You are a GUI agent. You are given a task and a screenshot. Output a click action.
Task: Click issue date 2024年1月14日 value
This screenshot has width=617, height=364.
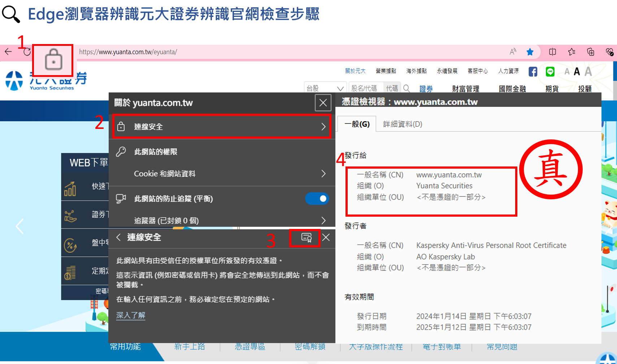click(474, 316)
